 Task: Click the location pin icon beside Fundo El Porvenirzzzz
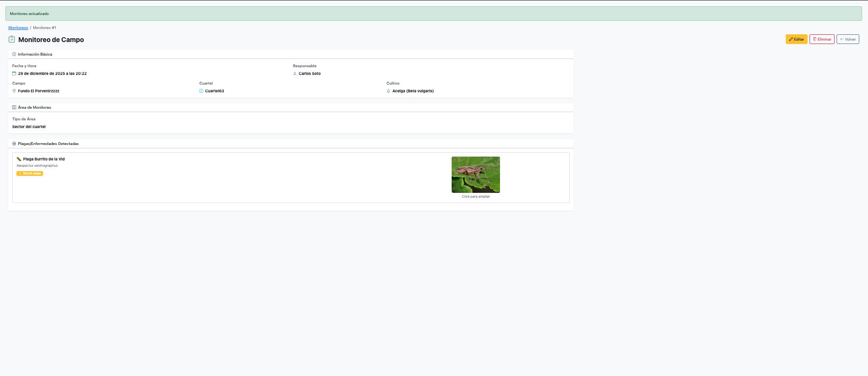click(x=14, y=91)
